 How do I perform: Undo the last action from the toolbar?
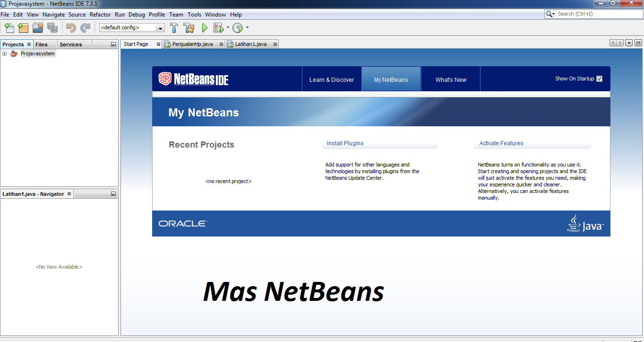click(x=70, y=27)
